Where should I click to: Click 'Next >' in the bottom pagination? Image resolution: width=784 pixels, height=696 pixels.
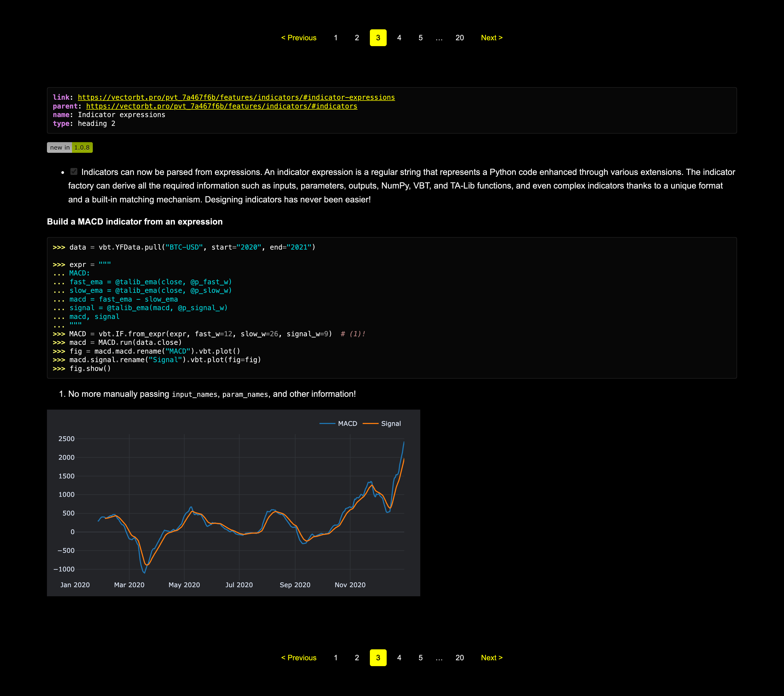491,657
